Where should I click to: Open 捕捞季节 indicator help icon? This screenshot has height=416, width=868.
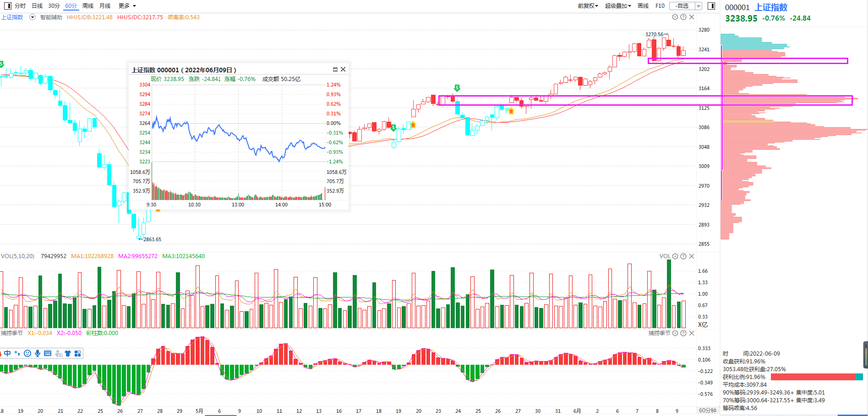coord(683,333)
